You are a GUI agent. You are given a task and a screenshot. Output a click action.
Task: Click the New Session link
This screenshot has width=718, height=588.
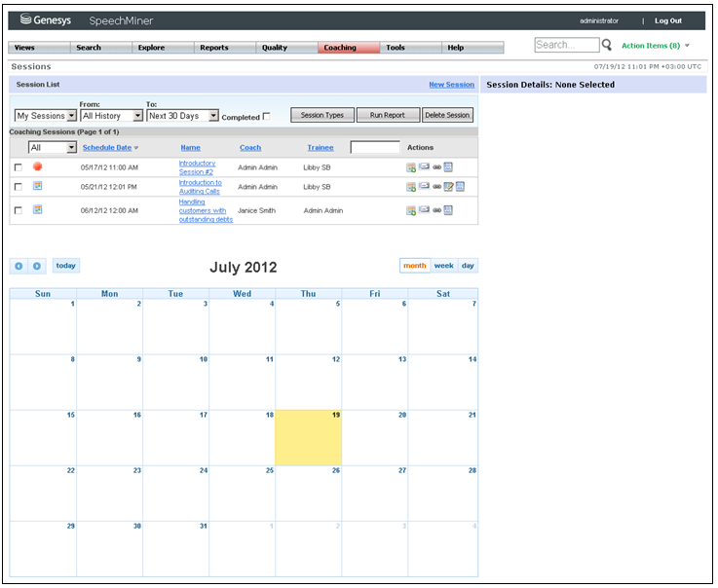451,85
